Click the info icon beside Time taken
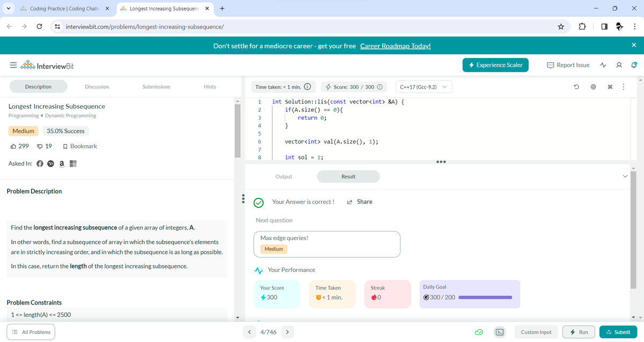Screen dimensions: 644x342 click(308, 87)
